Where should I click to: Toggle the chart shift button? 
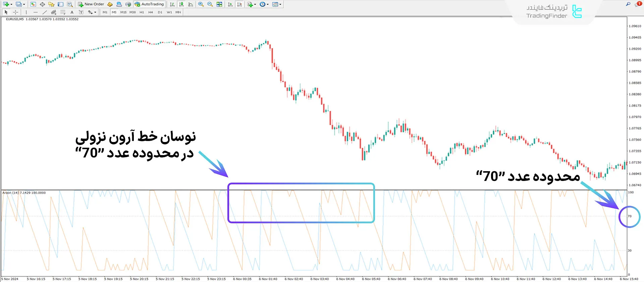click(239, 4)
